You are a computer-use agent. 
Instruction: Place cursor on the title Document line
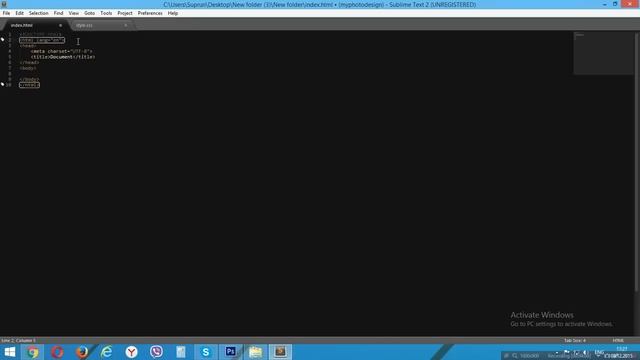pos(63,57)
